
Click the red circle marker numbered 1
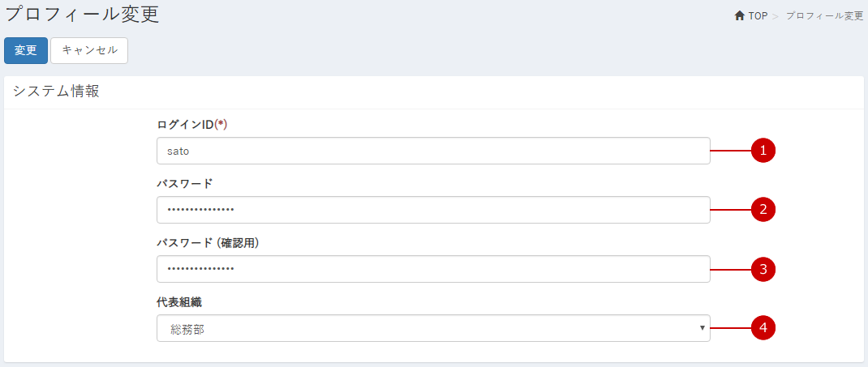pos(763,151)
